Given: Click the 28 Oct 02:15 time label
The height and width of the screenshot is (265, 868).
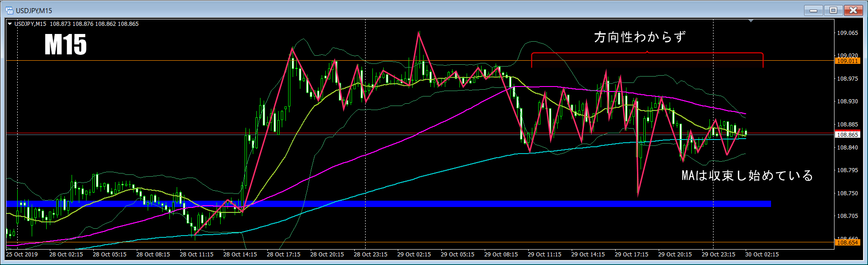Looking at the screenshot, I should (66, 255).
